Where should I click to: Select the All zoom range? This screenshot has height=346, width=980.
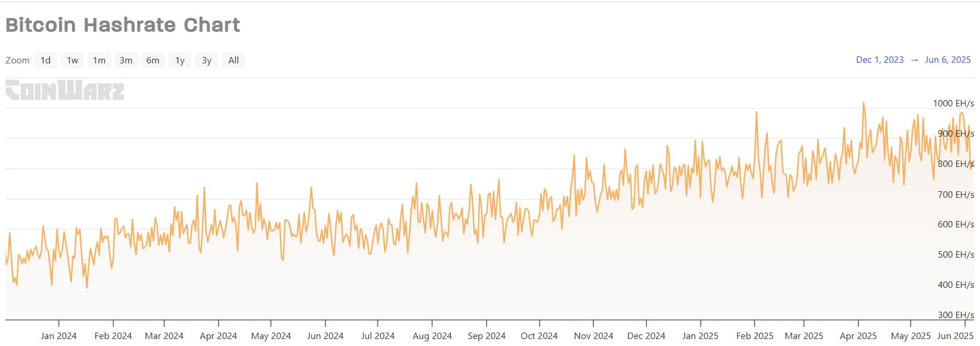(234, 60)
